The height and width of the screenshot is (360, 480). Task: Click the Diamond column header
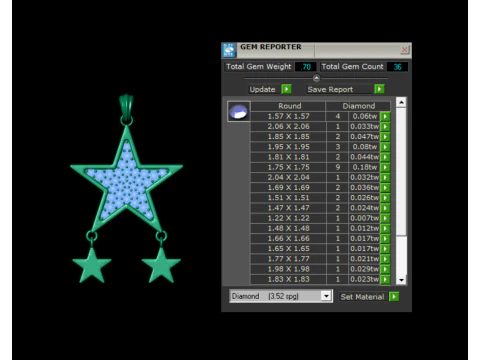click(x=358, y=106)
